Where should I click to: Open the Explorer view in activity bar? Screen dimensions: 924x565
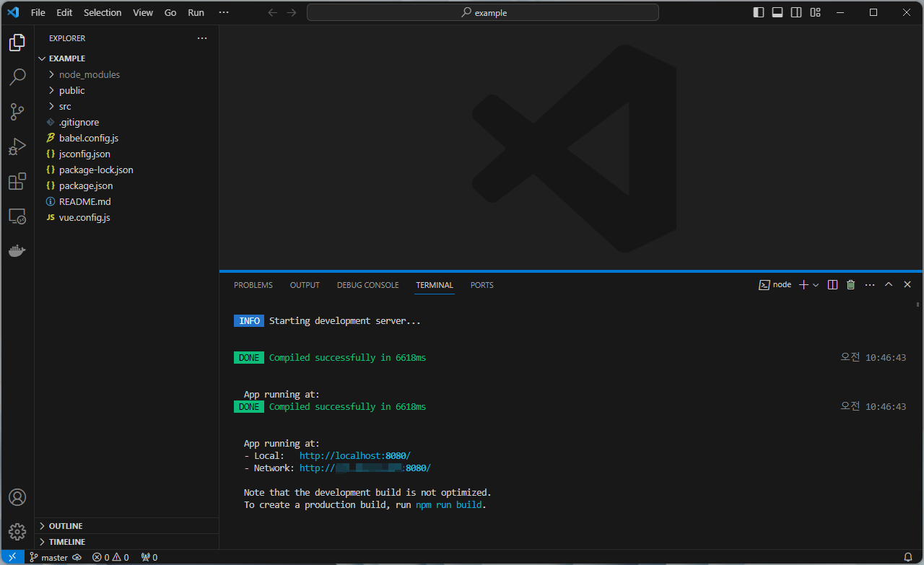click(17, 43)
